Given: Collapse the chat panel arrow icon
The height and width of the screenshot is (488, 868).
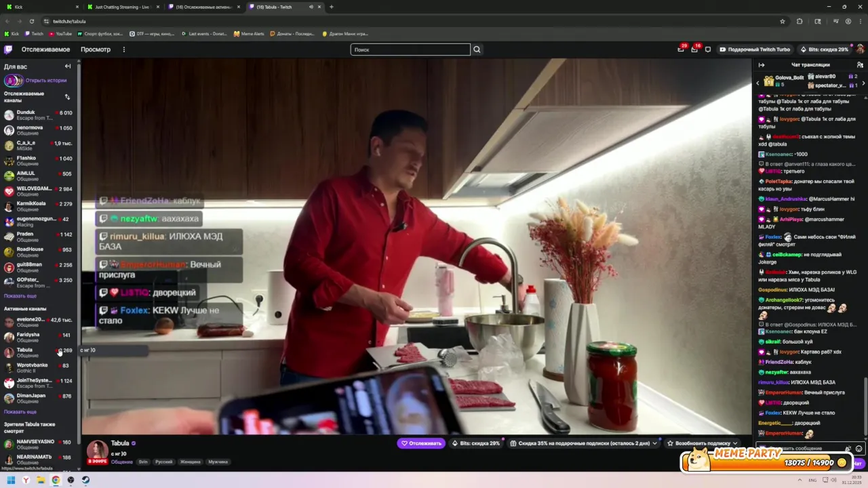Looking at the screenshot, I should 762,65.
